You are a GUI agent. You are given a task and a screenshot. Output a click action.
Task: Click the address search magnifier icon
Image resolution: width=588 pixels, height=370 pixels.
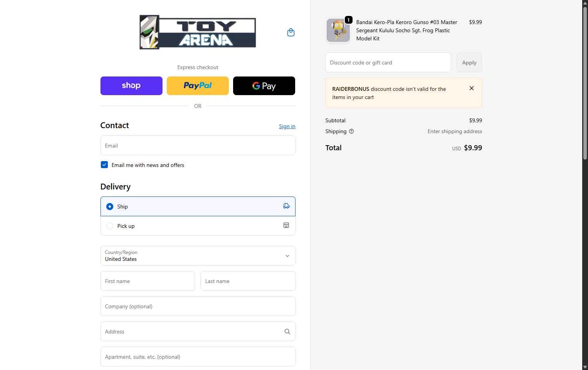click(x=287, y=332)
